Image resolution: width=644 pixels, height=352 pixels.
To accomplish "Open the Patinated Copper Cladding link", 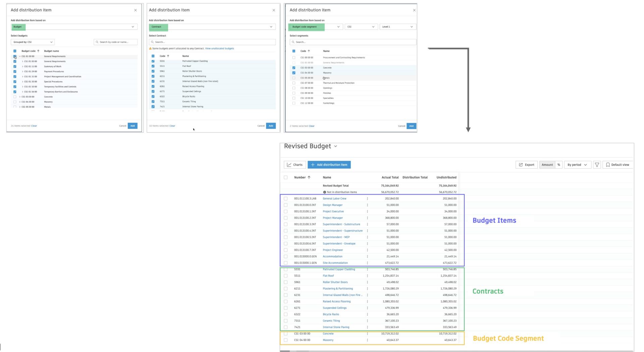I will click(339, 269).
